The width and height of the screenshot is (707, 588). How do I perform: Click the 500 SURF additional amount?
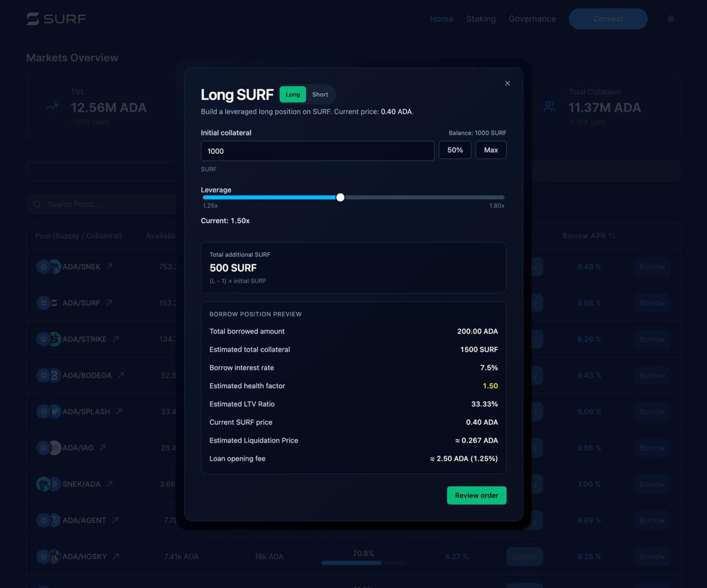coord(233,267)
